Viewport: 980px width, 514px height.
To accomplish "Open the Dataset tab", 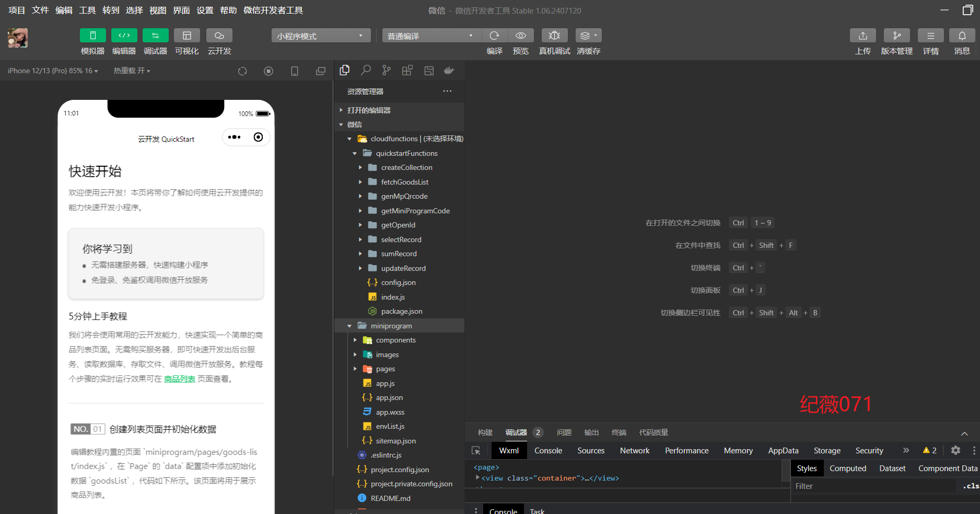I will (892, 468).
